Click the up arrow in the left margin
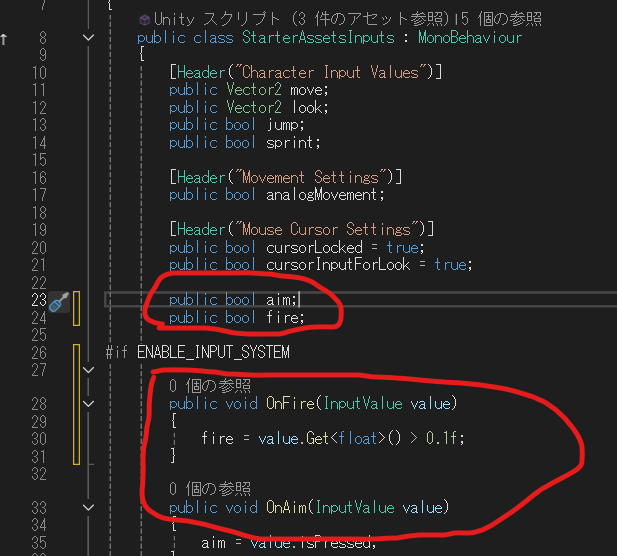This screenshot has width=617, height=556. [x=4, y=39]
